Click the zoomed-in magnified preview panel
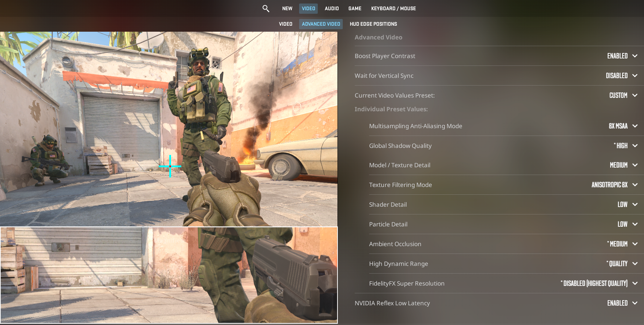 (x=169, y=275)
